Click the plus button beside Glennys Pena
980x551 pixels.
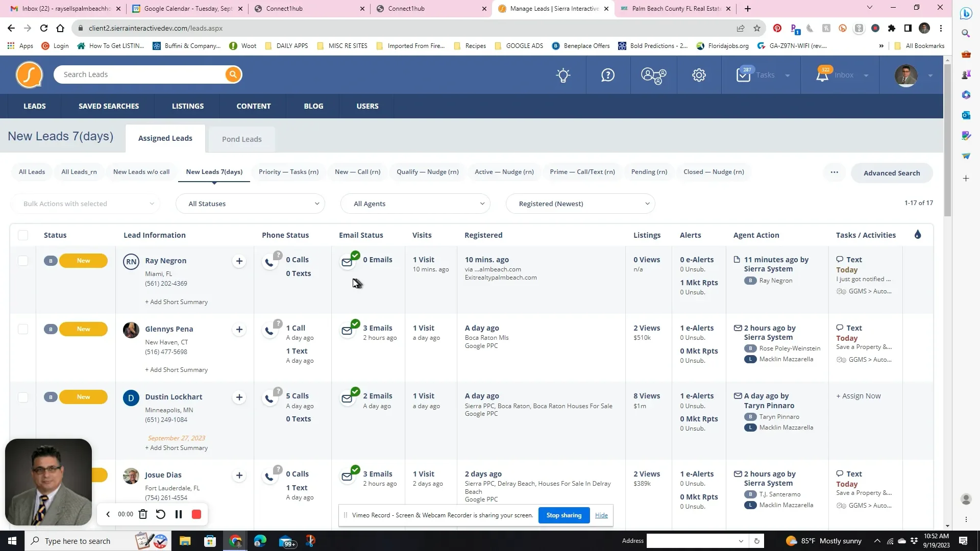tap(239, 330)
